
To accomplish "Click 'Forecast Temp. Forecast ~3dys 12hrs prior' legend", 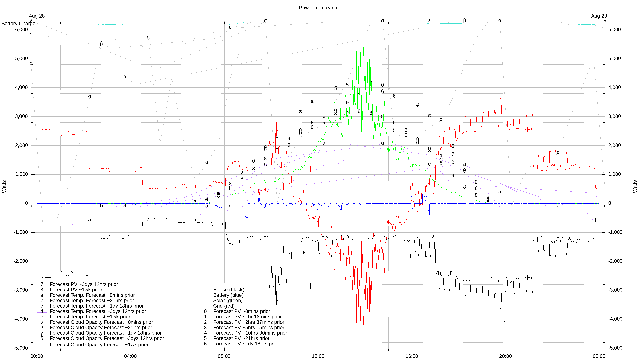I will coord(98,311).
